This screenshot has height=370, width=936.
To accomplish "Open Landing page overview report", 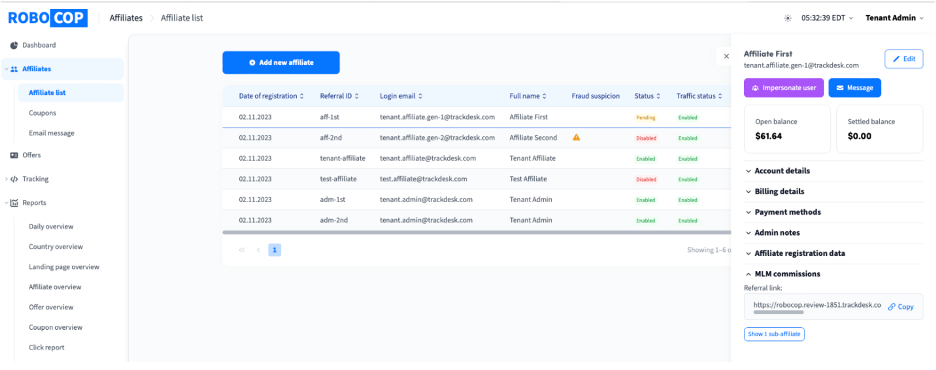I will click(64, 267).
